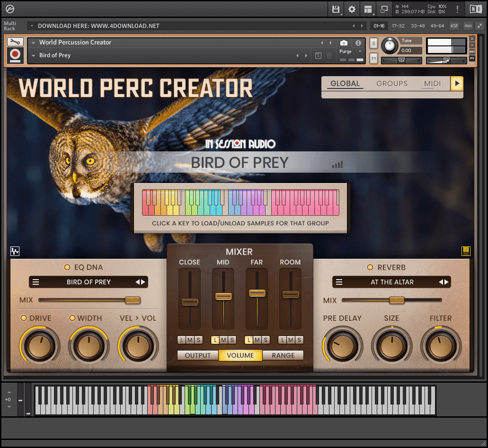Open the AT THE ALTAR reverb preset selector

coord(391,282)
